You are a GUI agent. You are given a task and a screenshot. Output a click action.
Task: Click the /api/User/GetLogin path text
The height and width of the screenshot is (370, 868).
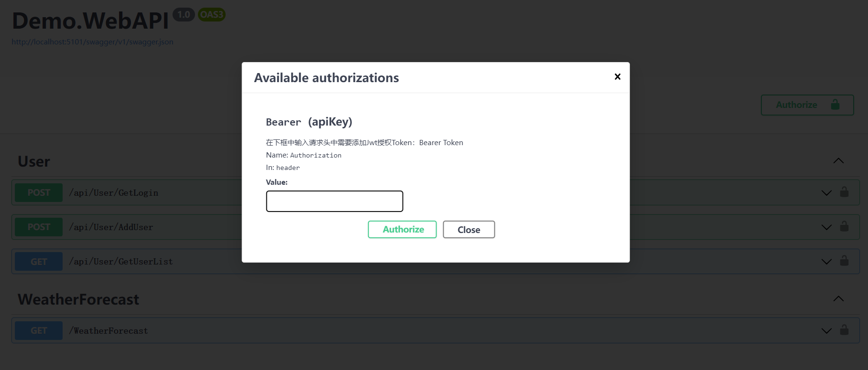(x=114, y=193)
